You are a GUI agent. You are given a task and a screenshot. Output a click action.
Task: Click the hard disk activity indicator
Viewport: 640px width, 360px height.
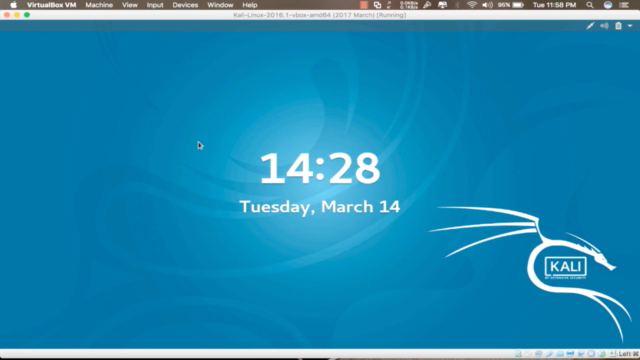pyautogui.click(x=518, y=353)
